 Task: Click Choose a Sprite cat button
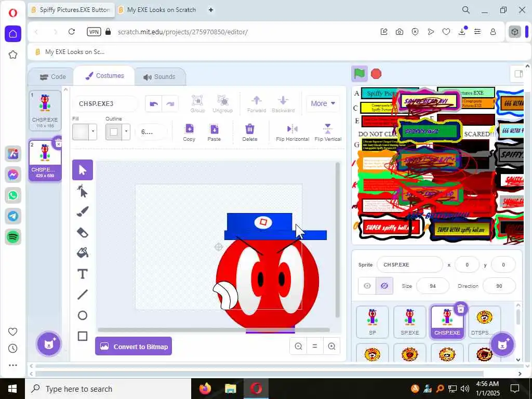click(502, 344)
